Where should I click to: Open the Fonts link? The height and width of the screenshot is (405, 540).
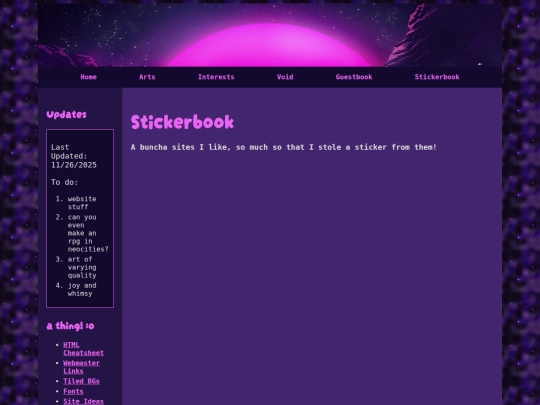[73, 391]
